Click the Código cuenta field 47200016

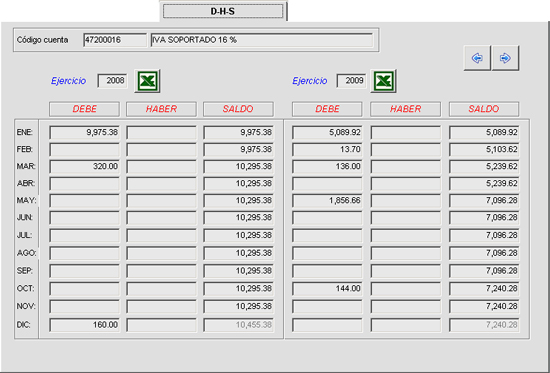coord(115,40)
